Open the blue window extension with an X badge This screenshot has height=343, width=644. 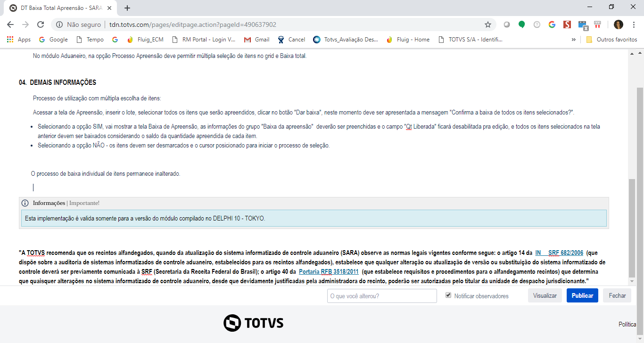(583, 25)
